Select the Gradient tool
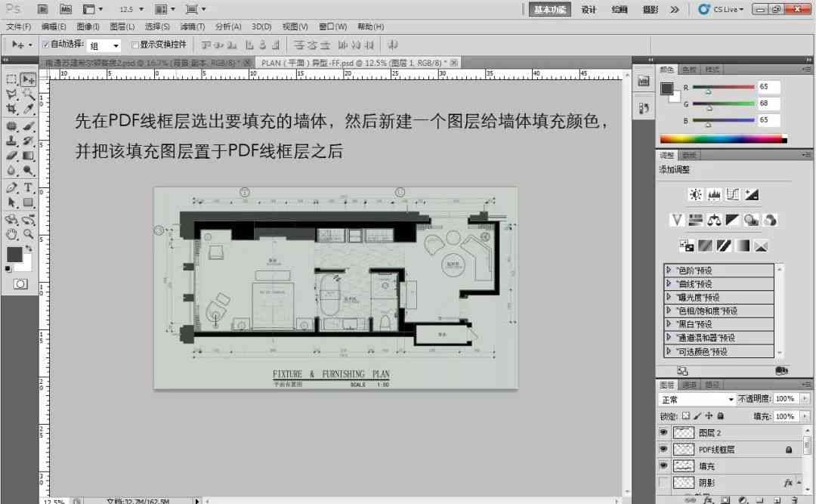 tap(28, 155)
